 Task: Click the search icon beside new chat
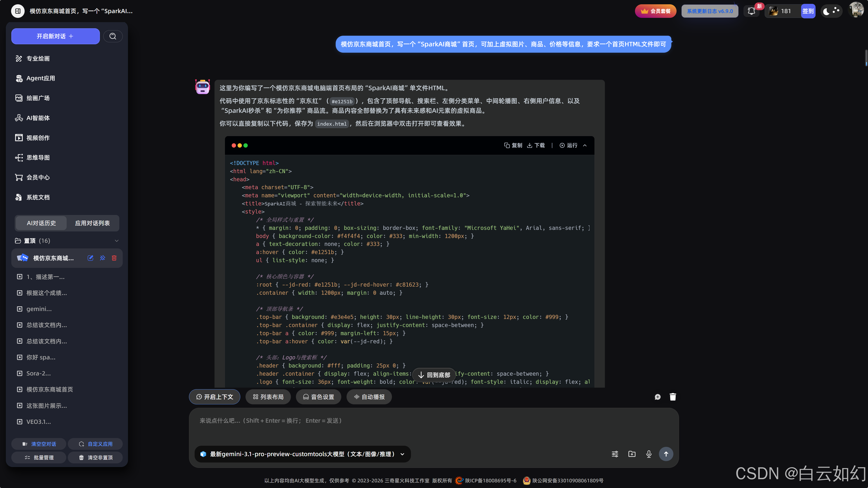pos(113,36)
